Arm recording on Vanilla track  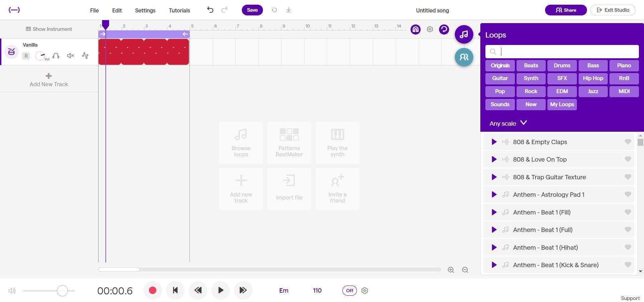tap(26, 56)
